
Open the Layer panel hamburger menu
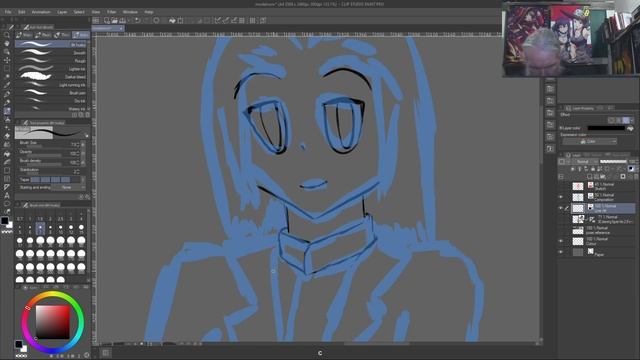pos(561,155)
